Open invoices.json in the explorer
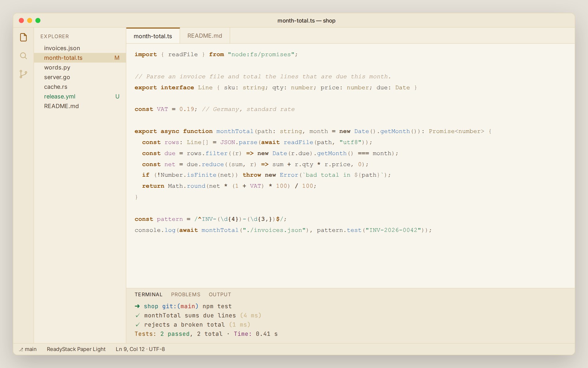The image size is (588, 368). point(80,48)
